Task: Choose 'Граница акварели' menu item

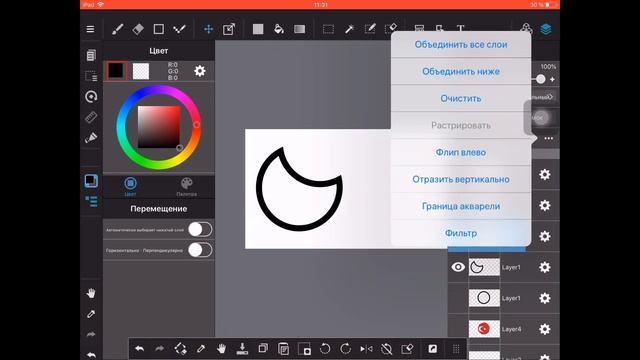Action: click(x=461, y=206)
